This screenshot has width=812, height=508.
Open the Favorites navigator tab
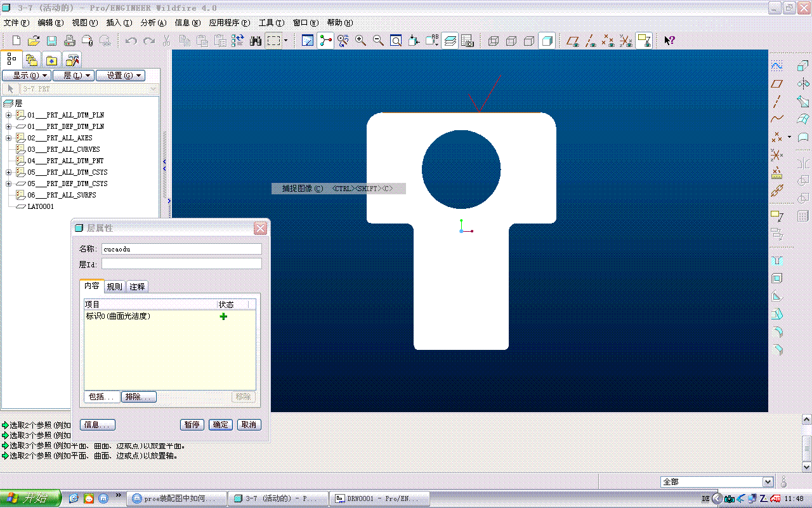(51, 60)
